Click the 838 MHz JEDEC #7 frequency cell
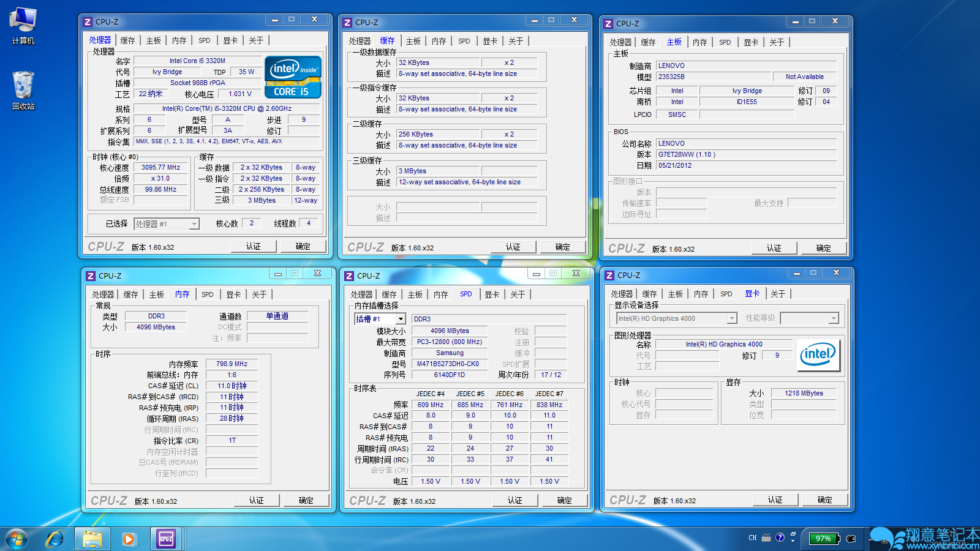 tap(549, 405)
